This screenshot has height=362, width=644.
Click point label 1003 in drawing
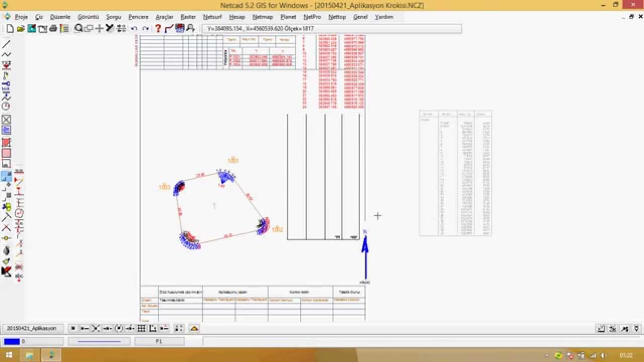[x=165, y=188]
